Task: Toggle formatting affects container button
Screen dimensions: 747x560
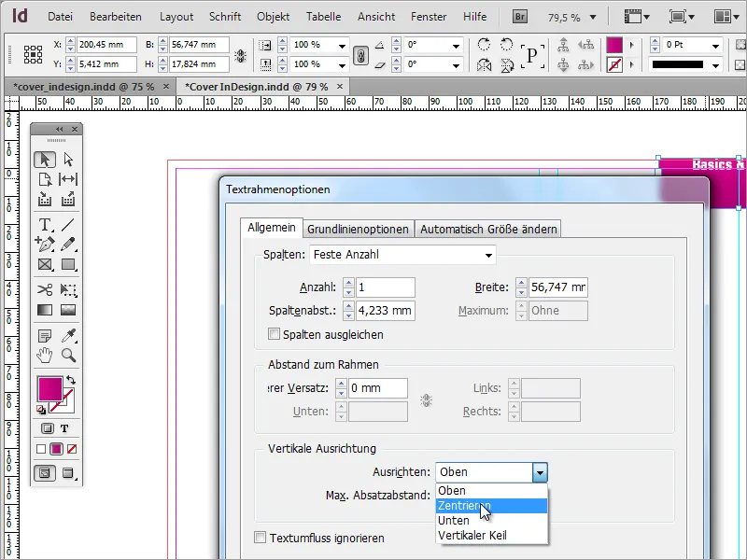Action: [x=48, y=428]
